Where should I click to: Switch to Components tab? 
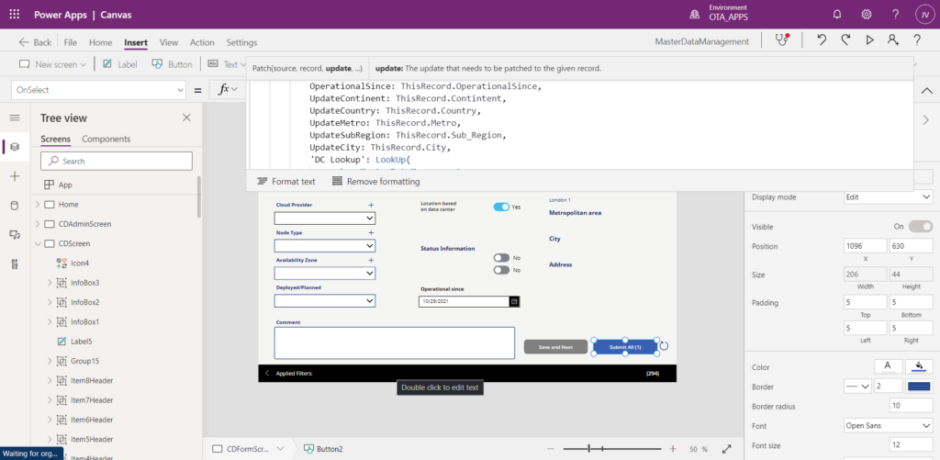106,139
